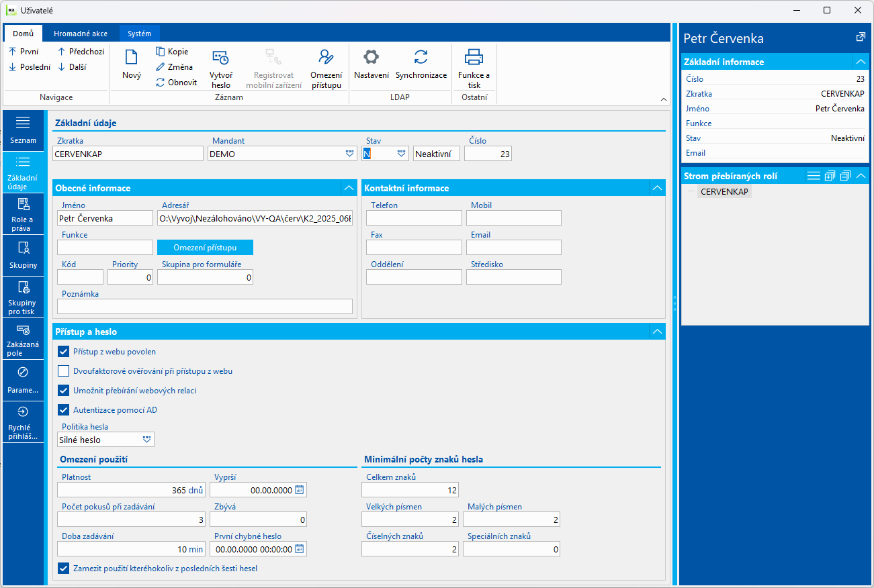Select the Základní údaje sidebar tab
The image size is (874, 588).
(23, 173)
